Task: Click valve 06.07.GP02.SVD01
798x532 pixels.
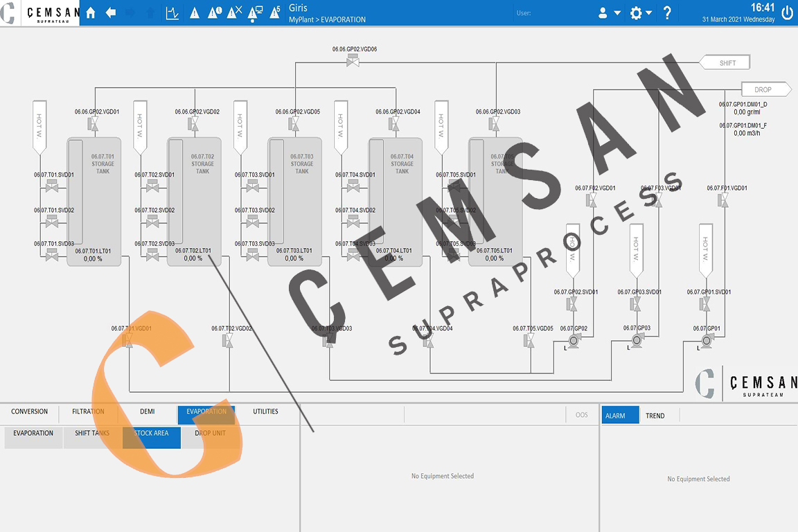Action: (571, 304)
